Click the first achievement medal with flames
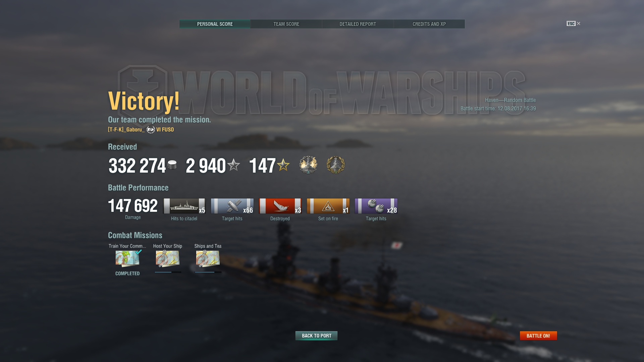This screenshot has height=362, width=644. [308, 165]
